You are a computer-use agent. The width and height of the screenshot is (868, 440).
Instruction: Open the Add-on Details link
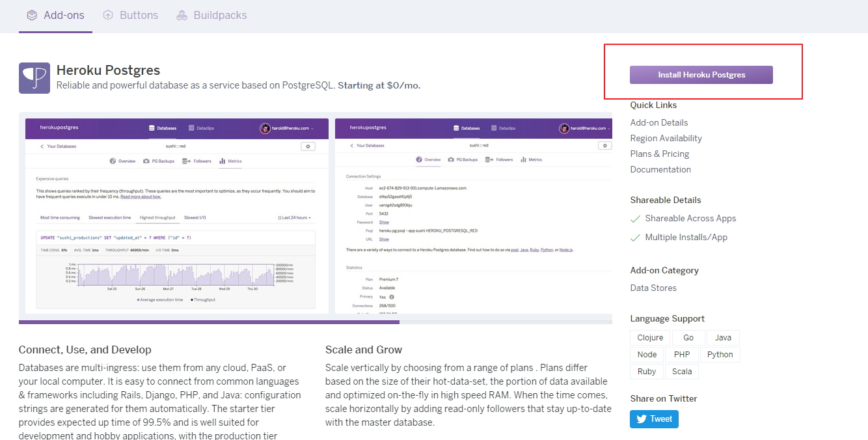pyautogui.click(x=659, y=122)
